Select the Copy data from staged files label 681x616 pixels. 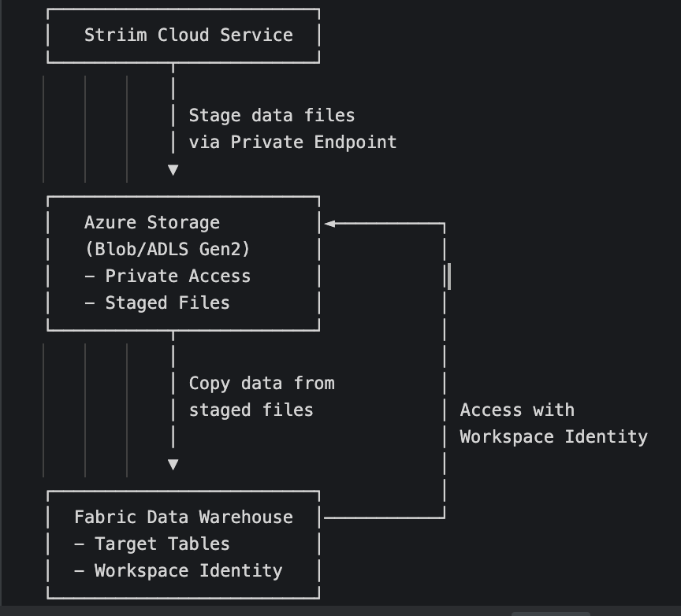coord(261,396)
